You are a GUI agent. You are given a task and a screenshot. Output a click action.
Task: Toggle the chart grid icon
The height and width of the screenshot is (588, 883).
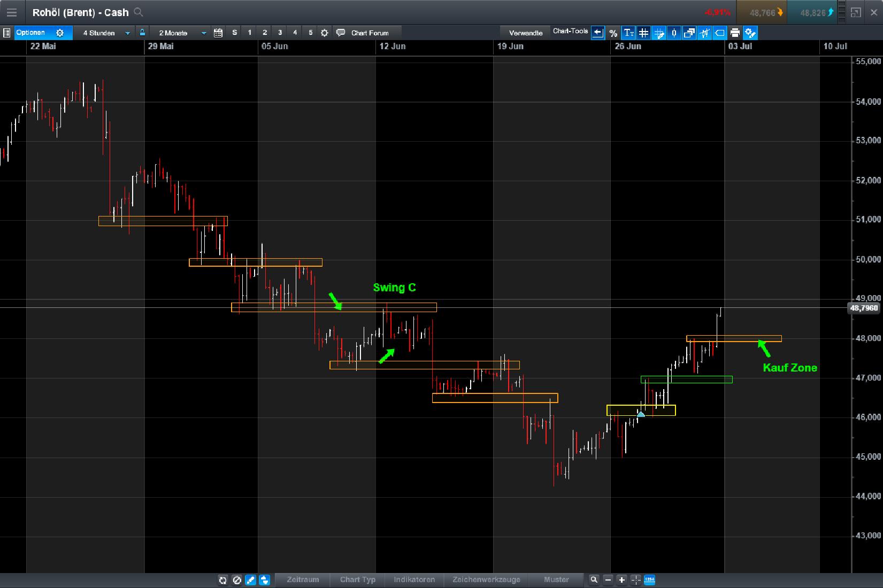pos(644,33)
